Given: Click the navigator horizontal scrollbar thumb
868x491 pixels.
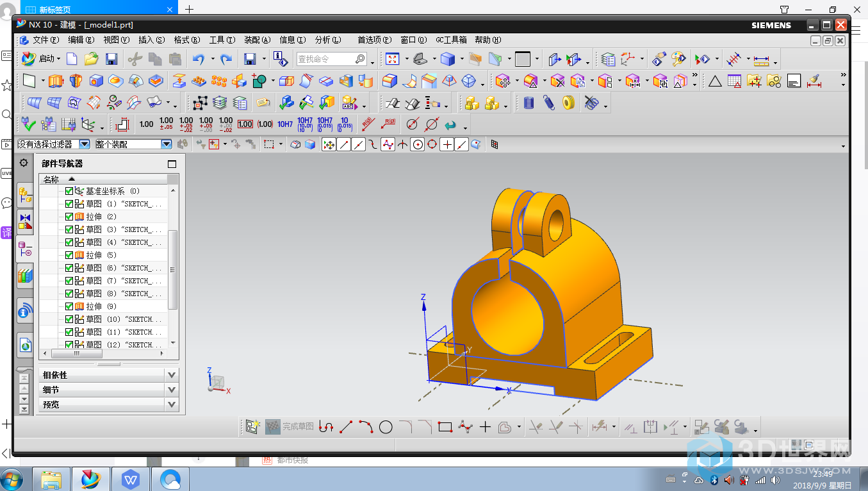Looking at the screenshot, I should click(76, 353).
